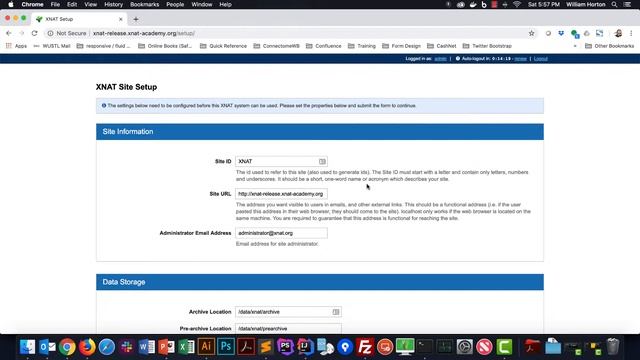
Task: Open Excel from the dock
Action: (x=186, y=347)
